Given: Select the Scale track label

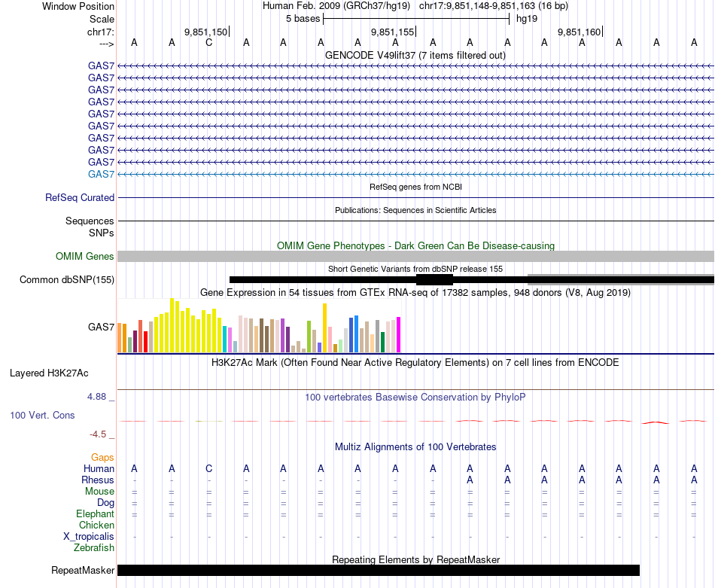Looking at the screenshot, I should (102, 19).
